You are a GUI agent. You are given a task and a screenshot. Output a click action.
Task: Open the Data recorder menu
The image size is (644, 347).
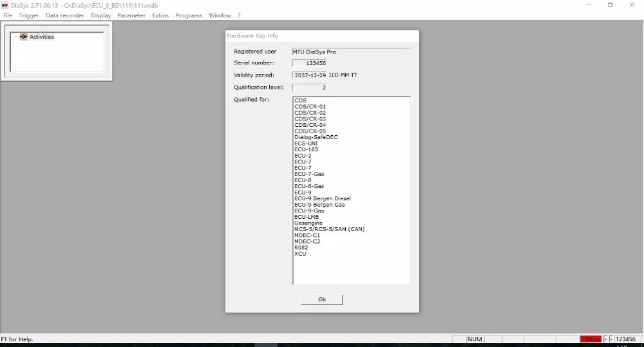tap(65, 15)
